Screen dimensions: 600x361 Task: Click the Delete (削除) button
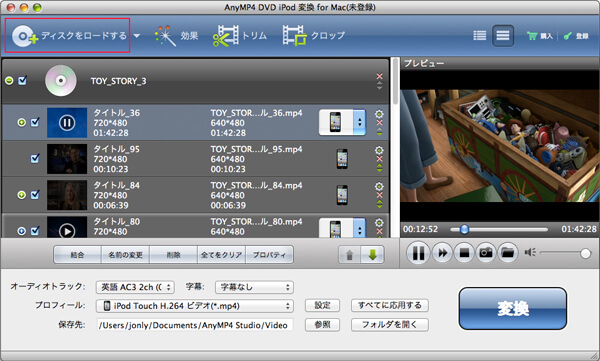173,255
